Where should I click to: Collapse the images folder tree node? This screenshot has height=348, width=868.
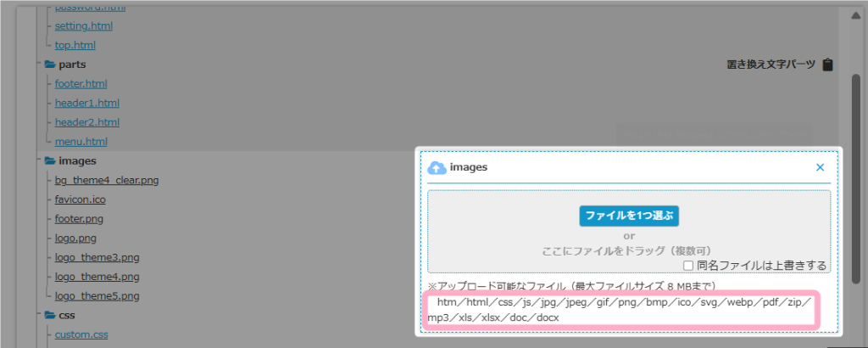point(40,160)
